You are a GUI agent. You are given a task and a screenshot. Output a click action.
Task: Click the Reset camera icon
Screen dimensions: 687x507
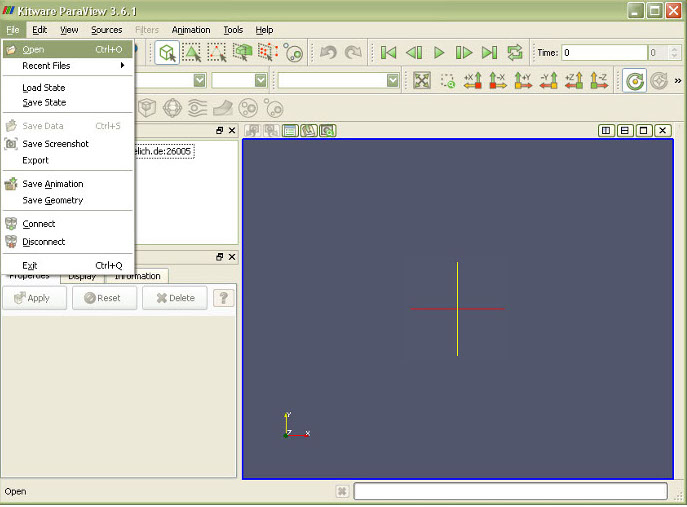(422, 81)
